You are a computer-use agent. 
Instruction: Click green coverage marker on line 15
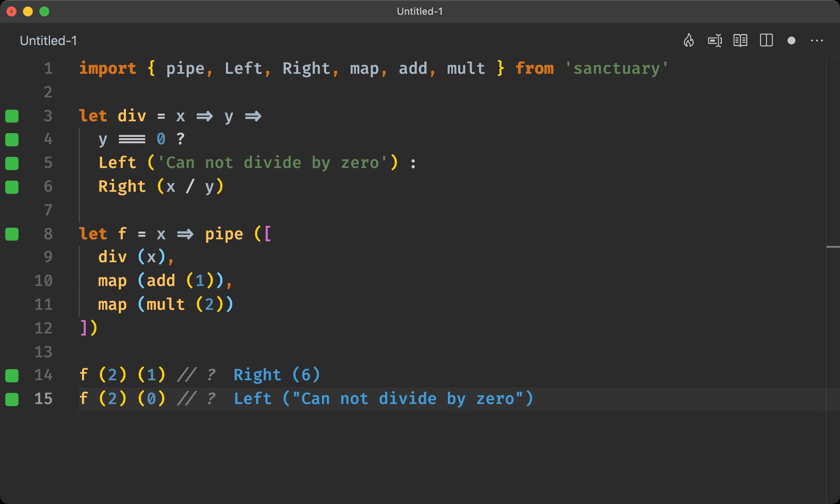pos(12,399)
